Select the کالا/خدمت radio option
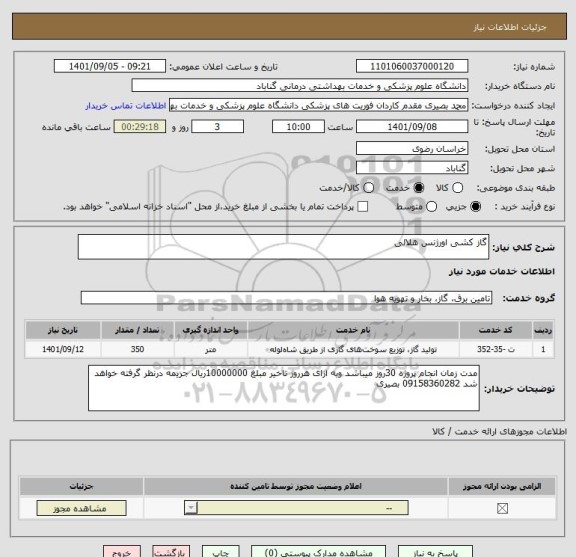 pos(368,188)
